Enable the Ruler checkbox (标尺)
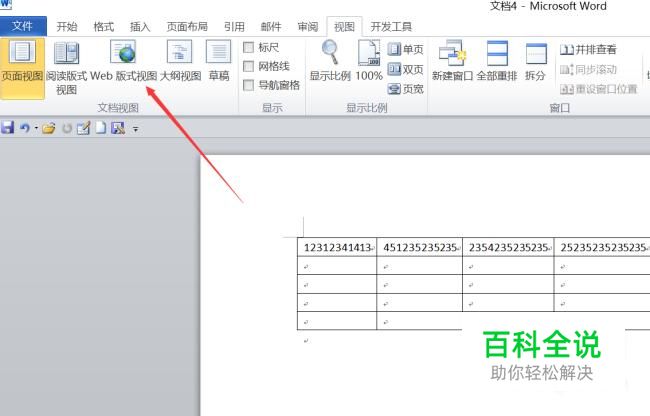Screen dimensions: 650x416 [x=248, y=47]
